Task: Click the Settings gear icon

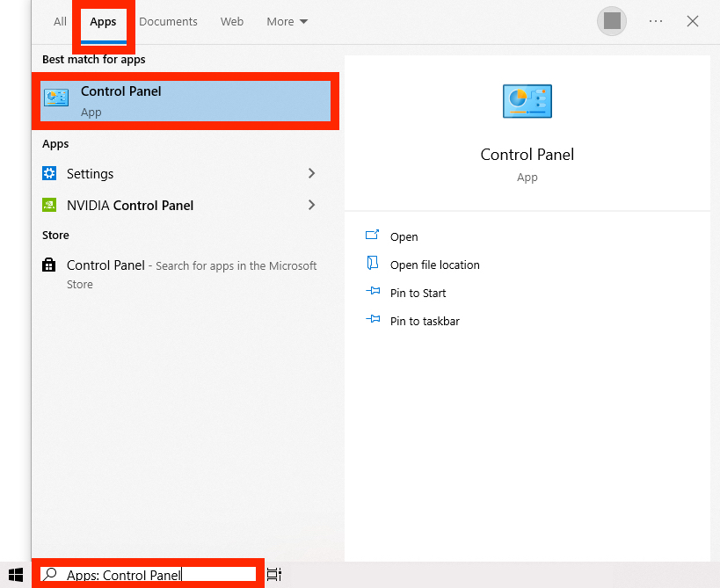Action: tap(49, 173)
